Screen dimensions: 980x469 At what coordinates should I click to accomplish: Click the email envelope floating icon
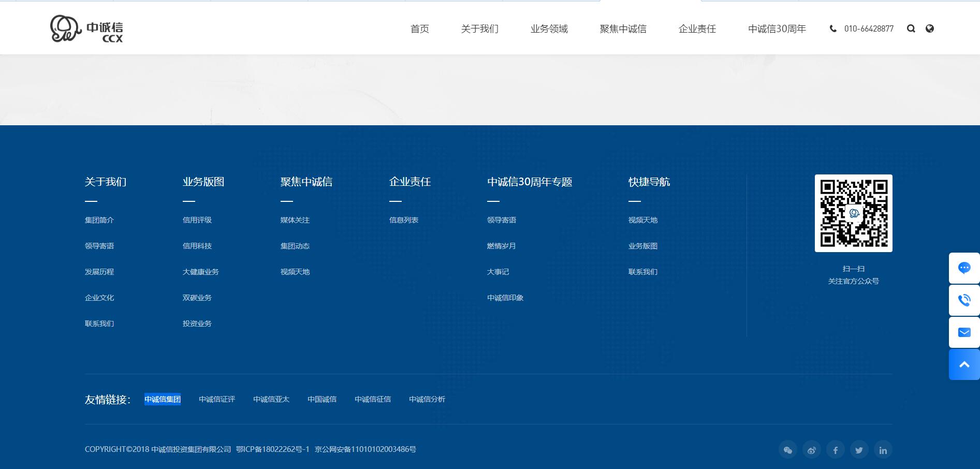[964, 332]
